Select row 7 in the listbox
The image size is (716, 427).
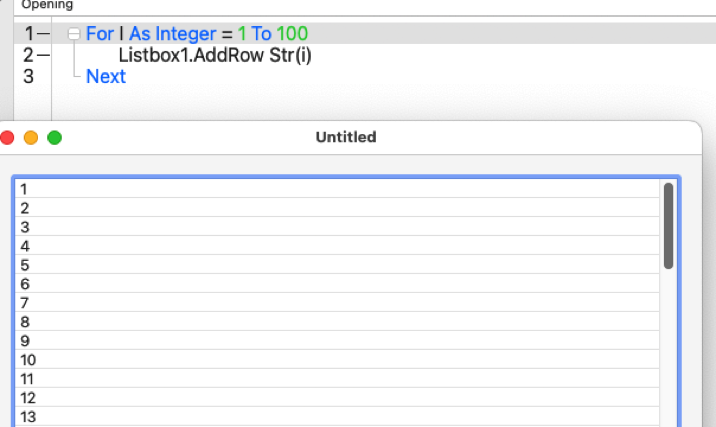pos(337,302)
